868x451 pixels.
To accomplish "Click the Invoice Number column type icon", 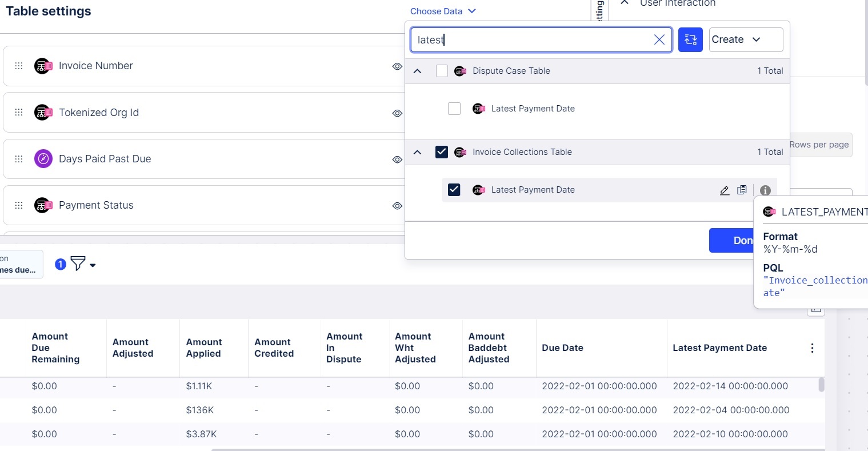I will (43, 66).
